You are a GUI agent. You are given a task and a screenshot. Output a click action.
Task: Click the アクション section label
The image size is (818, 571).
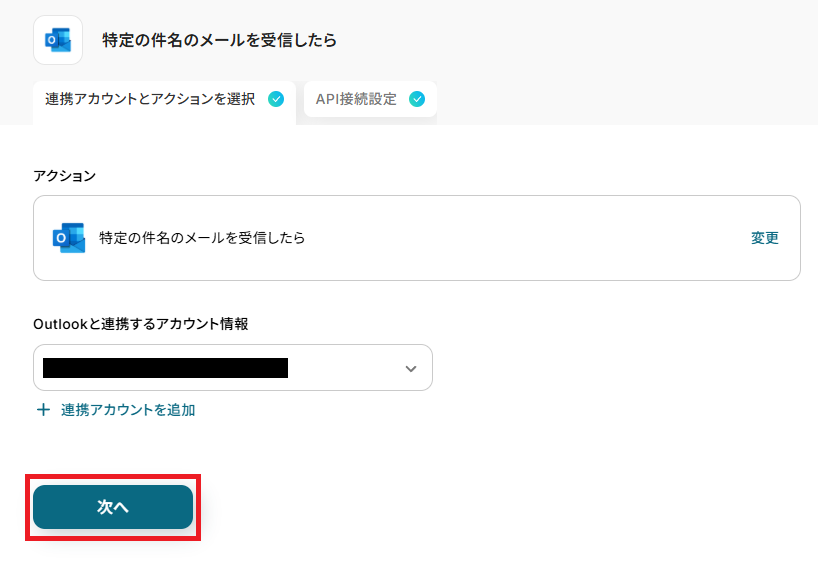(x=64, y=176)
